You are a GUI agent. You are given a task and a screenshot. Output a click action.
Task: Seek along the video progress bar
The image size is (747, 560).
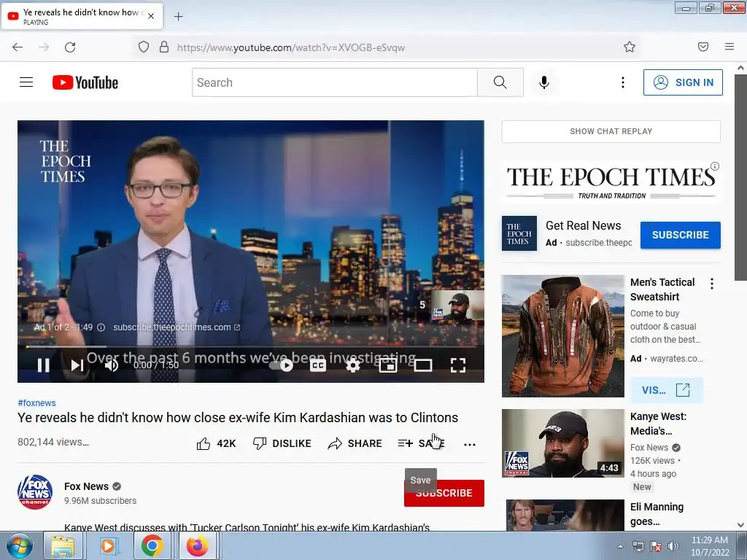(251, 346)
